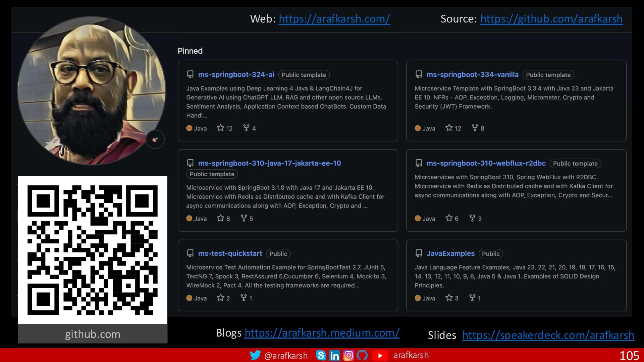The width and height of the screenshot is (644, 362).
Task: Click Public badge on ms-test-quickstart
Action: (278, 254)
